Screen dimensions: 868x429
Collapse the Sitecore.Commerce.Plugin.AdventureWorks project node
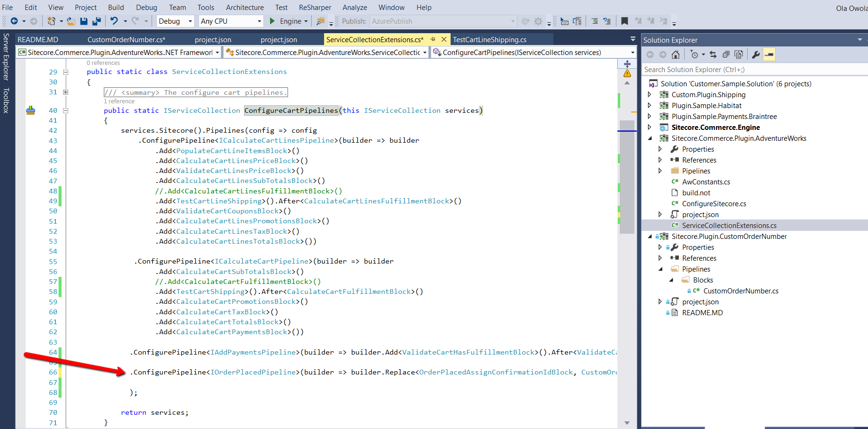point(650,138)
